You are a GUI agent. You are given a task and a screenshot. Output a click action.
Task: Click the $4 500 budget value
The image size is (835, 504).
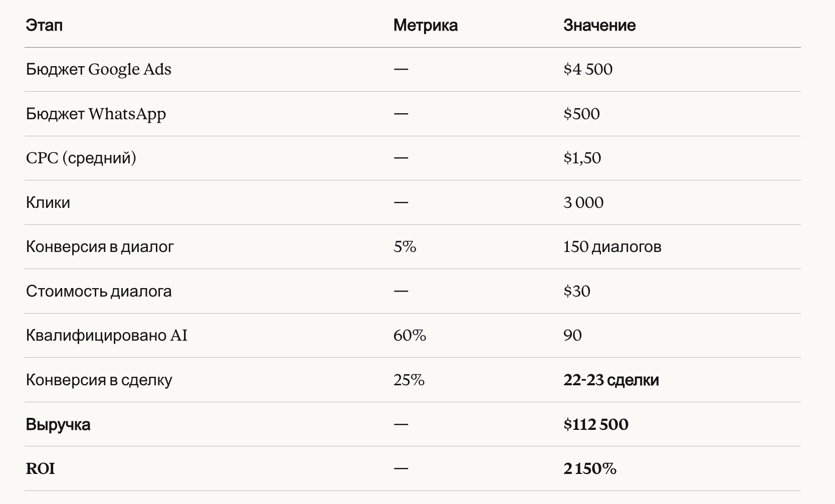[587, 69]
